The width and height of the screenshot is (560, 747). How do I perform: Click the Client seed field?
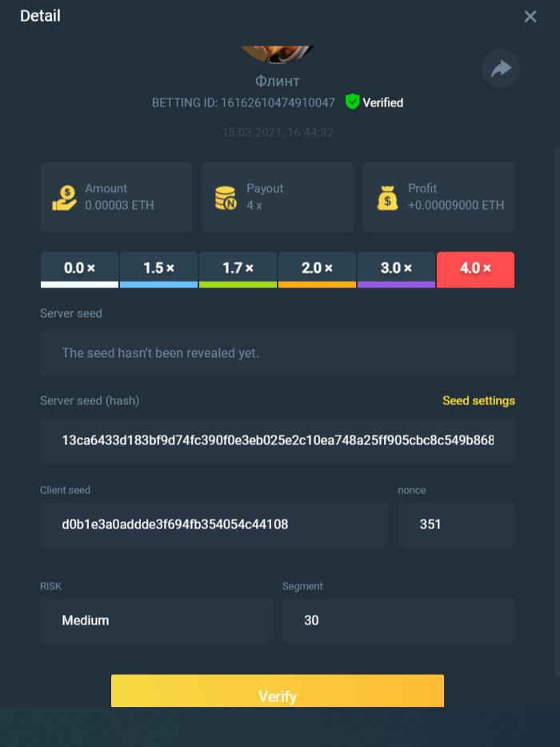(214, 524)
